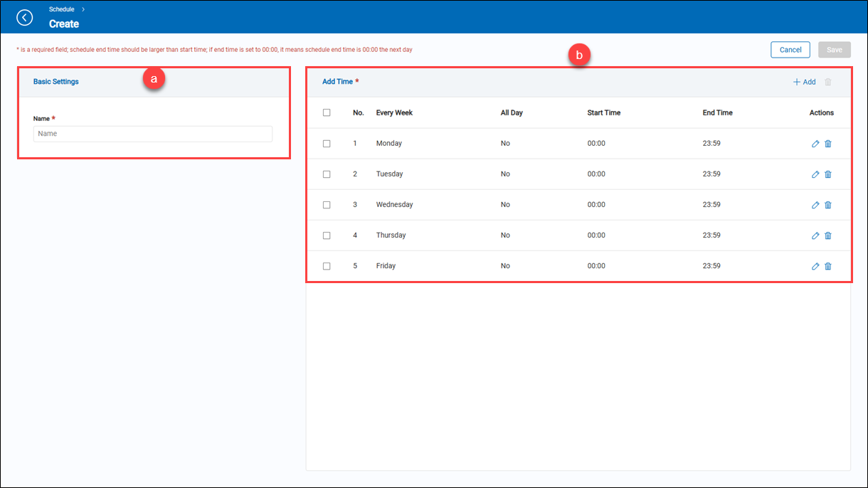Viewport: 868px width, 488px height.
Task: Click the Add time button
Action: pyautogui.click(x=805, y=82)
